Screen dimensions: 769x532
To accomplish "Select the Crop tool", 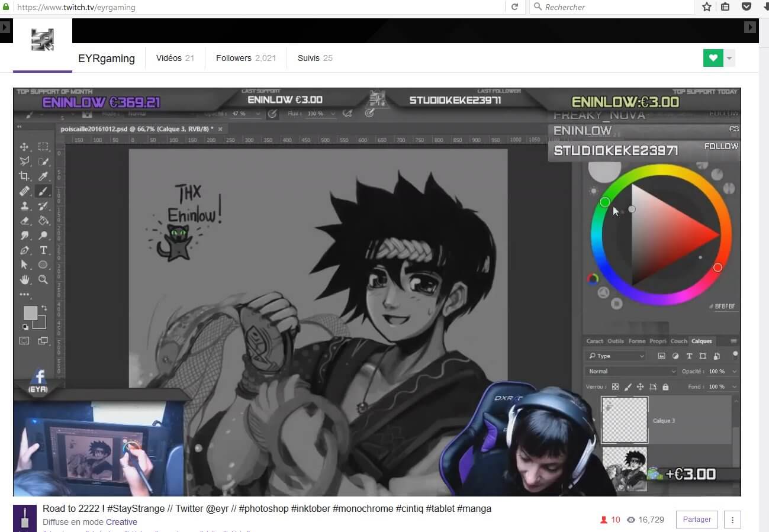I will (x=24, y=176).
